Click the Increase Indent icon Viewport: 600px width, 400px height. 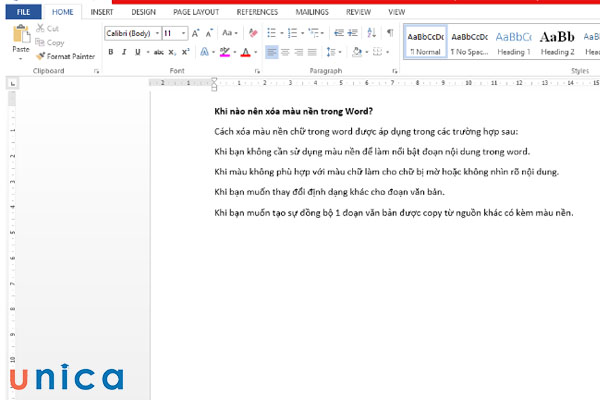click(353, 33)
